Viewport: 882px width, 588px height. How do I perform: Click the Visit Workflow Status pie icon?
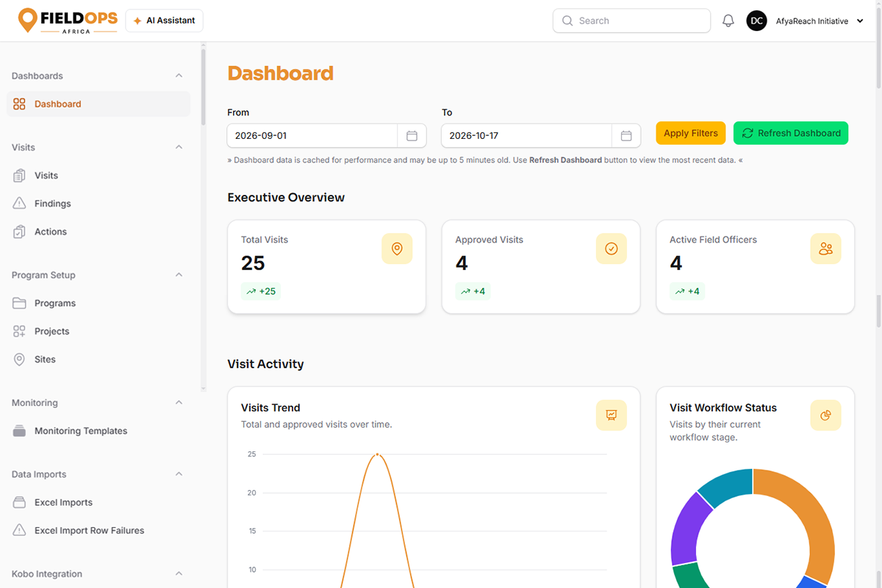coord(825,415)
